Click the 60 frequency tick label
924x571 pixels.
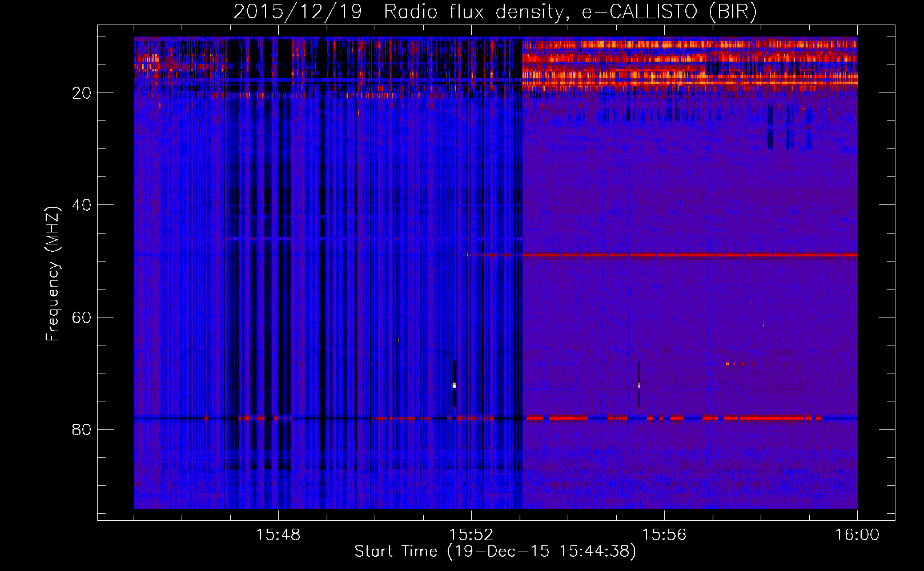click(82, 317)
